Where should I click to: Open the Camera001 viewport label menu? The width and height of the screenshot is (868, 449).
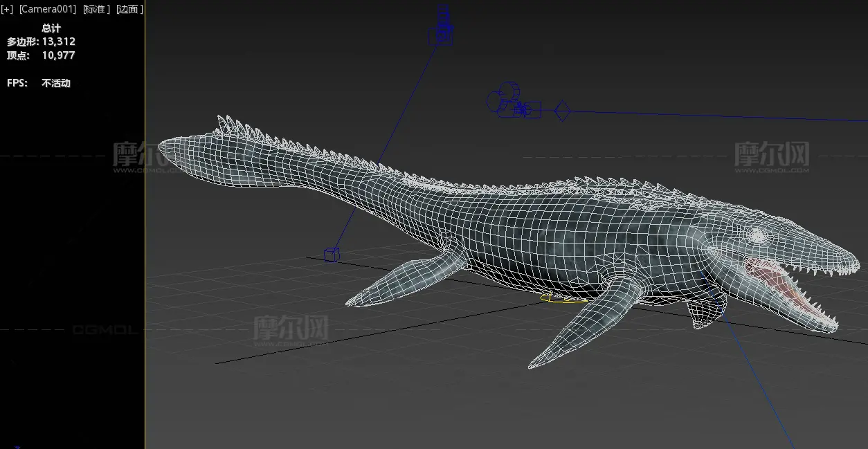[x=47, y=9]
